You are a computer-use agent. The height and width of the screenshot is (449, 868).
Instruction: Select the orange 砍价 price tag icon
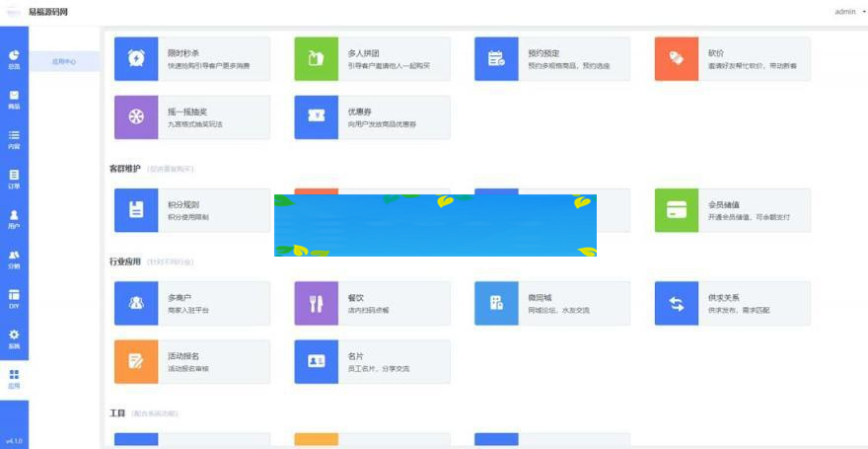pos(676,58)
